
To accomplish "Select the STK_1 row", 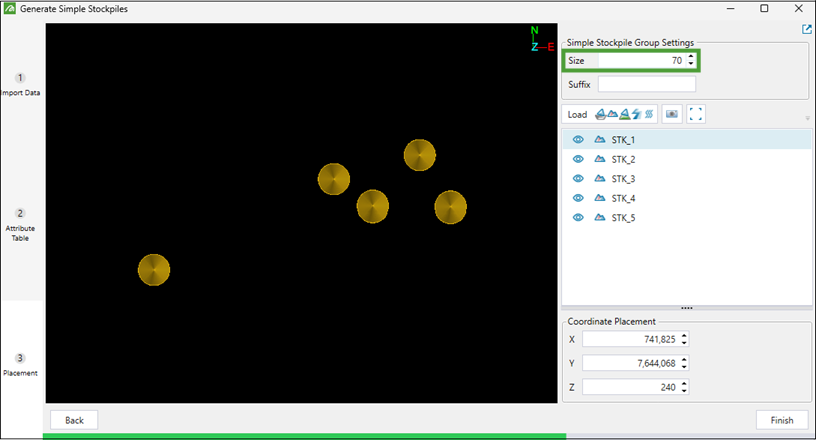I will pyautogui.click(x=687, y=140).
